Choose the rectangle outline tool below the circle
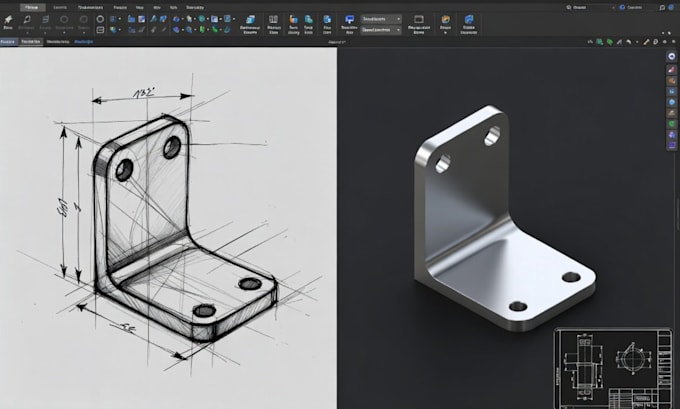The image size is (680, 409). point(100,30)
